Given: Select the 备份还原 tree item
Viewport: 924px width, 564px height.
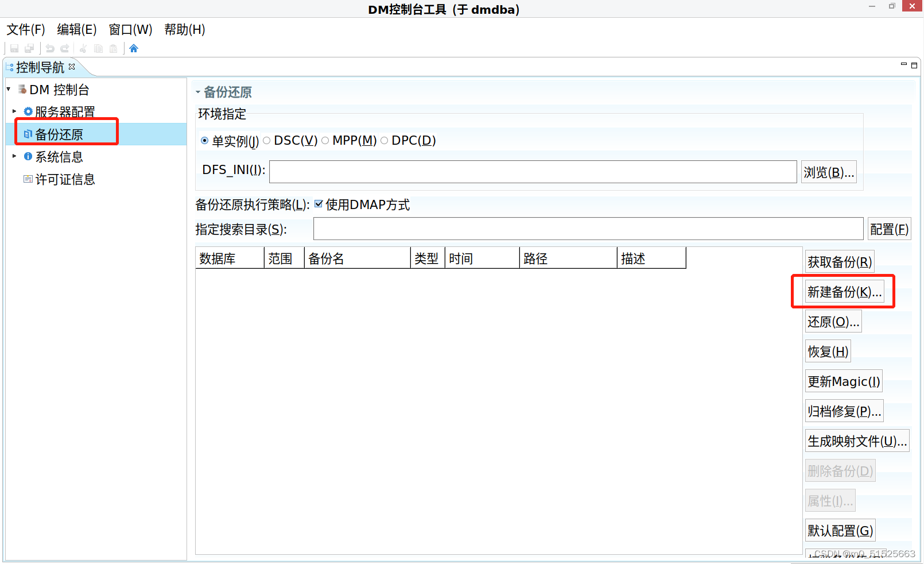Looking at the screenshot, I should pos(59,134).
